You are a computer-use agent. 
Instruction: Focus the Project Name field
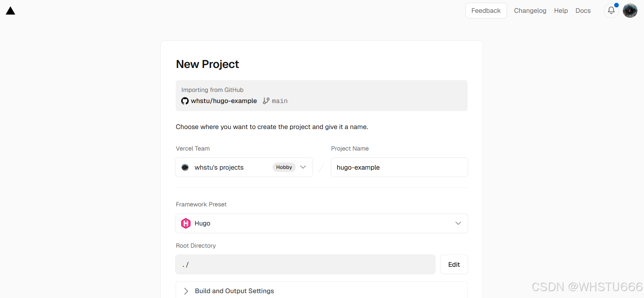(399, 168)
